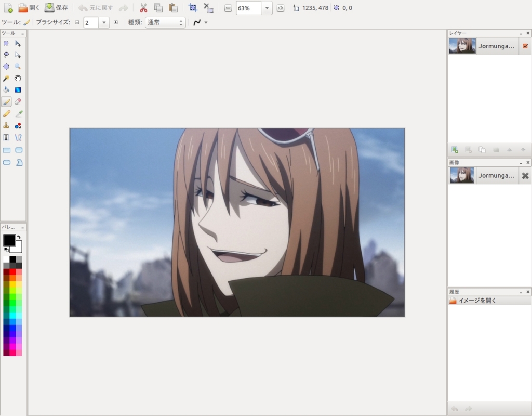Screen dimensions: 532x416
Task: Toggle the Jormunga layer visibility checkbox
Action: pos(525,46)
